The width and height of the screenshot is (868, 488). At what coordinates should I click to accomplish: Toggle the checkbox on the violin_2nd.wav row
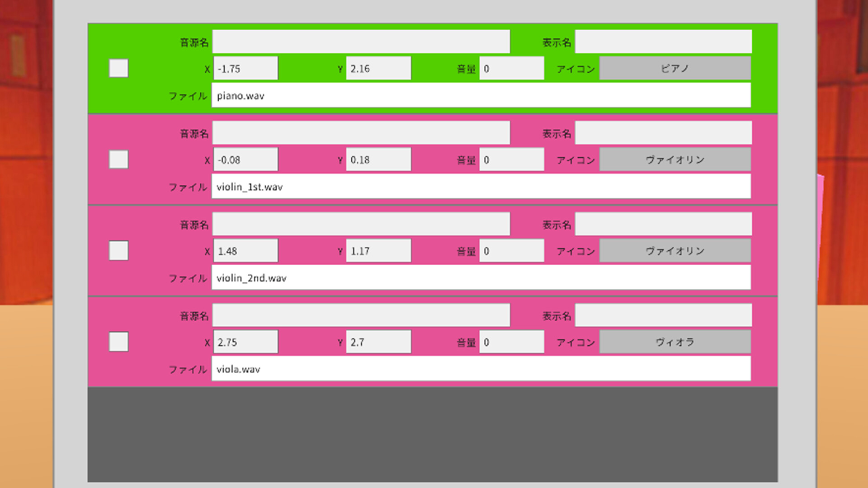click(118, 251)
